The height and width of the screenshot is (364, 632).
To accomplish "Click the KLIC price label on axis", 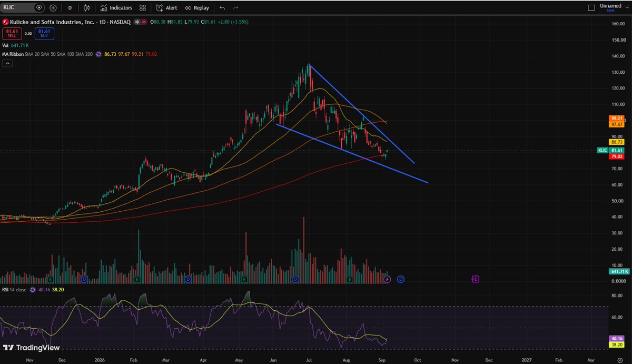I will coord(603,150).
